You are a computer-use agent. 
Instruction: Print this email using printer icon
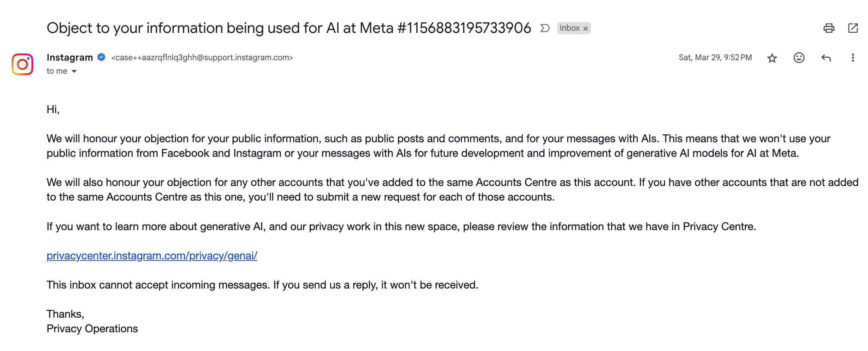pyautogui.click(x=829, y=28)
